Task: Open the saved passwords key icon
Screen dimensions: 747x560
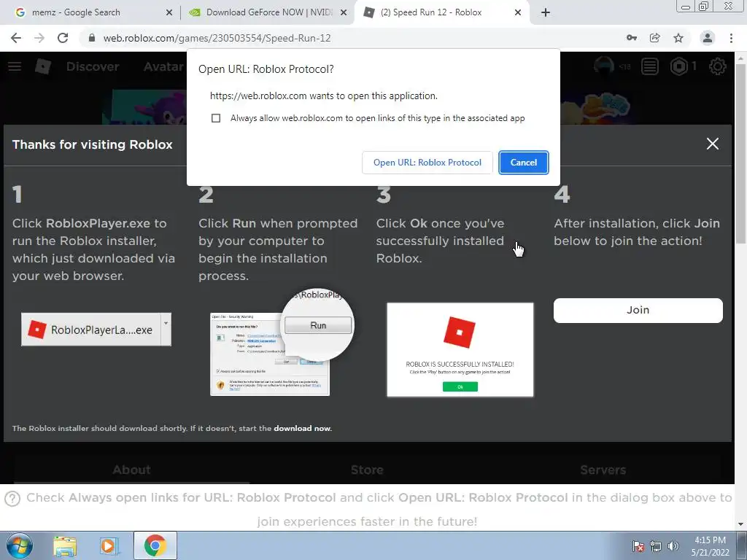Action: [632, 38]
